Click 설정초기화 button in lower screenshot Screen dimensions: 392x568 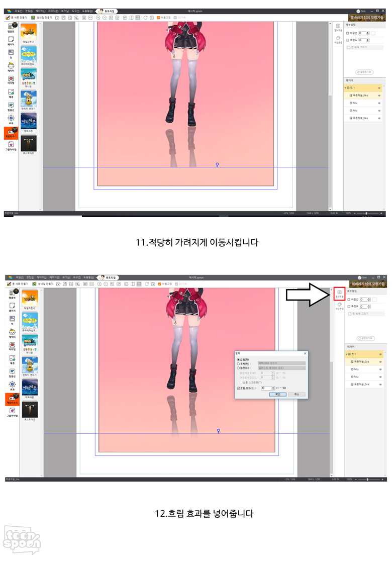click(x=366, y=338)
